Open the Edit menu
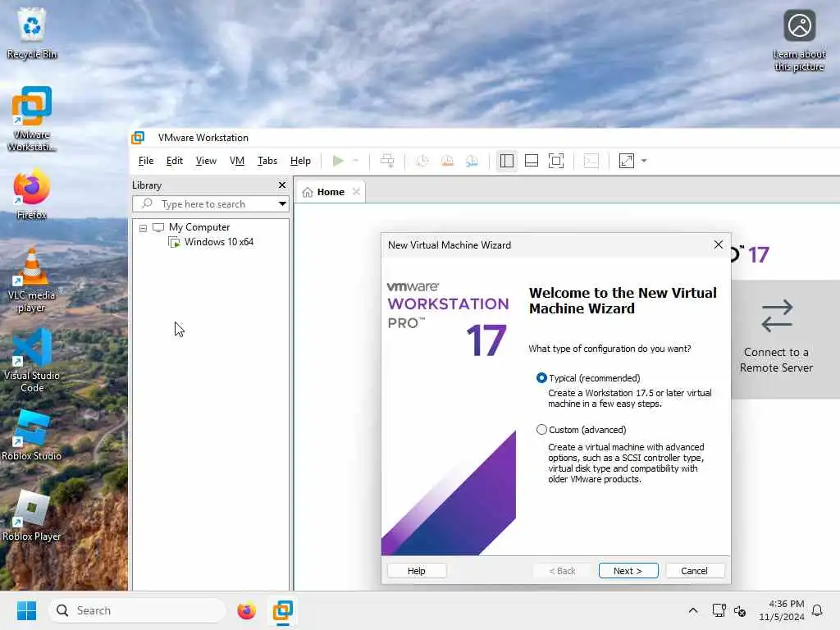 pos(174,161)
